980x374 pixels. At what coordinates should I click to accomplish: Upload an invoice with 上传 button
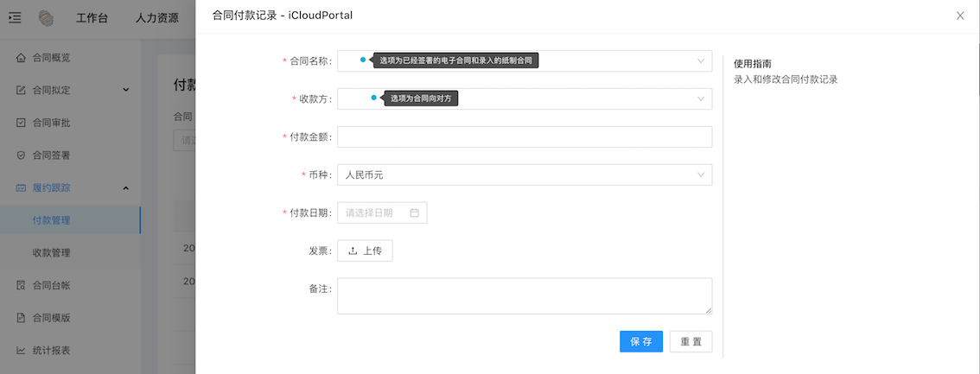pos(365,250)
